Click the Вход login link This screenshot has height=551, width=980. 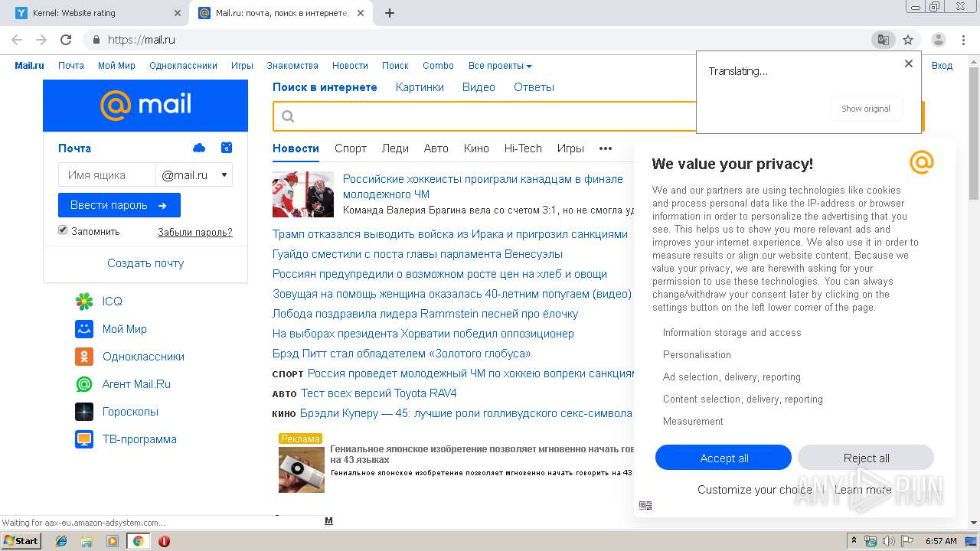tap(942, 66)
